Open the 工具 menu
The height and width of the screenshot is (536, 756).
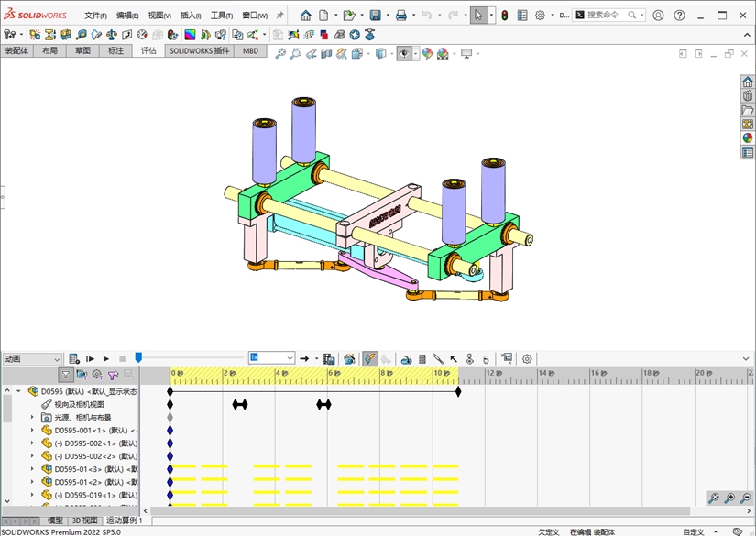[x=221, y=16]
